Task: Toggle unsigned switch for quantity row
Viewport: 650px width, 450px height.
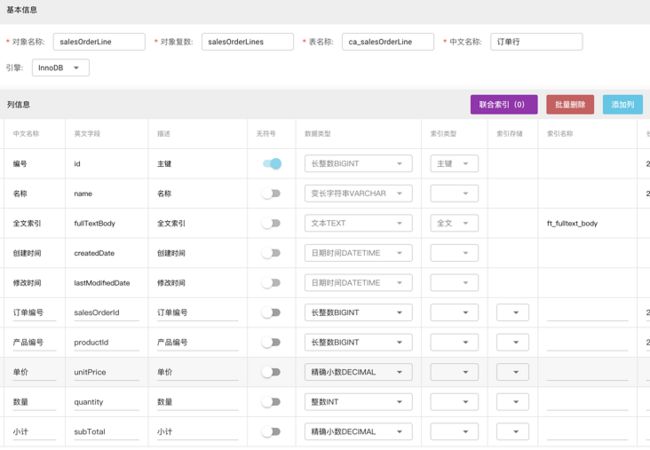Action: 272,402
